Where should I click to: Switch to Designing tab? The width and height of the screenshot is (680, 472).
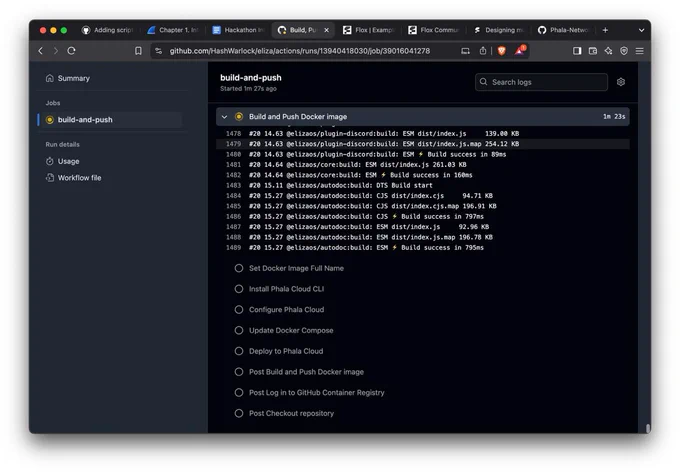click(499, 30)
